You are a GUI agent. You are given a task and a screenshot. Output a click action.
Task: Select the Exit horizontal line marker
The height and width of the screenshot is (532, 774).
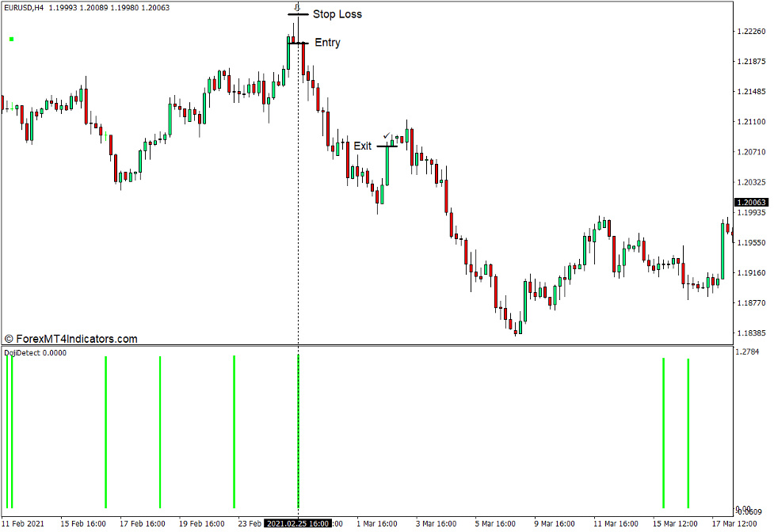tap(387, 146)
